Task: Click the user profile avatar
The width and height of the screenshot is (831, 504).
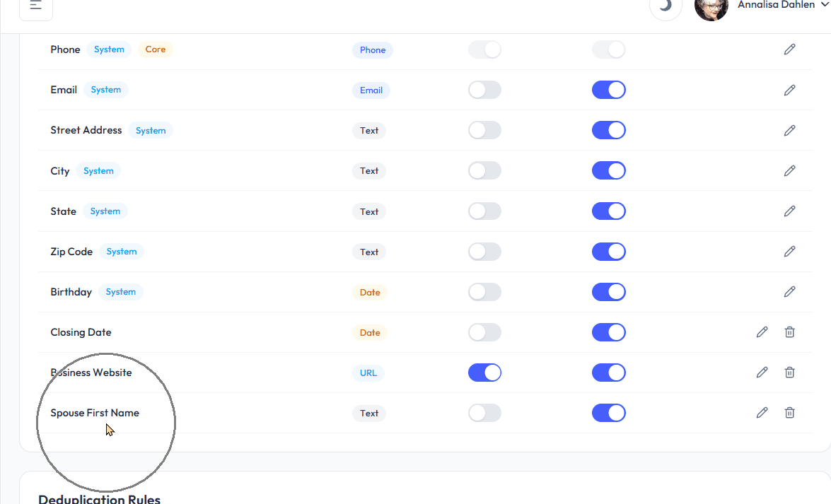Action: 711,7
